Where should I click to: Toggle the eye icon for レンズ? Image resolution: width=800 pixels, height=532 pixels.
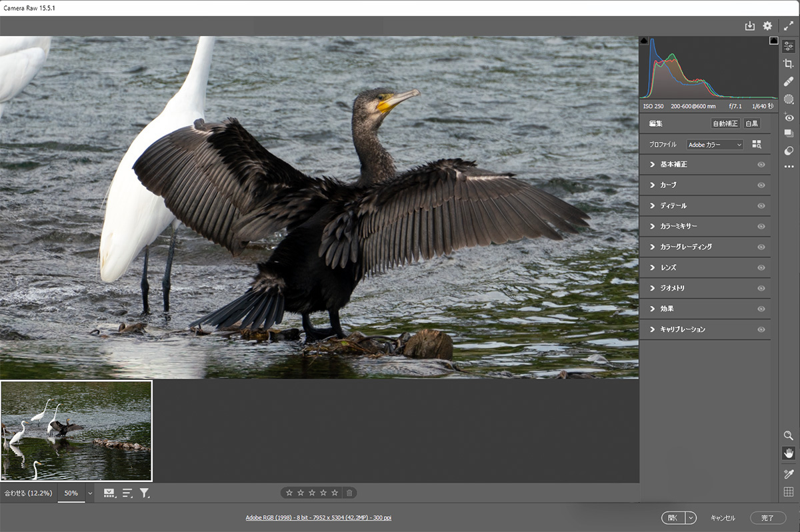coord(761,268)
